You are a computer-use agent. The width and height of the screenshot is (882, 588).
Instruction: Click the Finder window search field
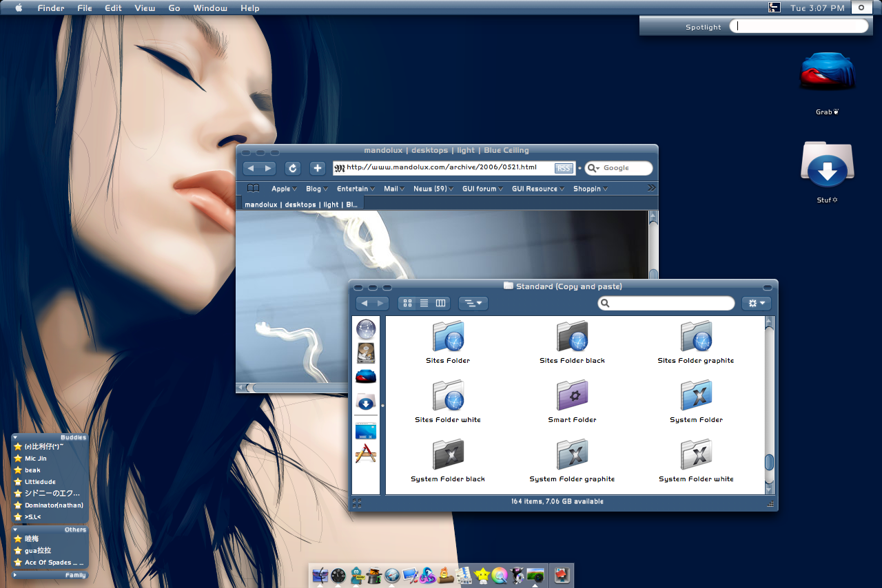tap(666, 303)
